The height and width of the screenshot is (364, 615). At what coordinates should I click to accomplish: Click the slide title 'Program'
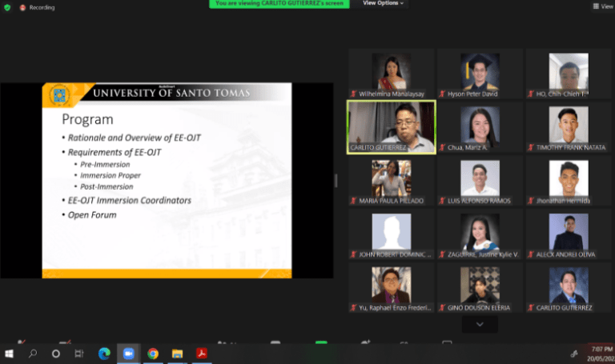coord(87,119)
